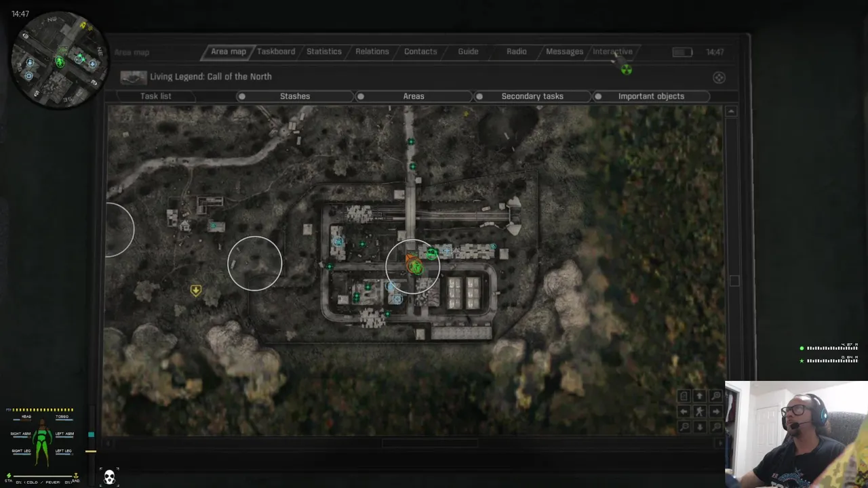Click the magnifier icon beside the up arrow
Viewport: 868px width, 488px height.
click(x=716, y=396)
